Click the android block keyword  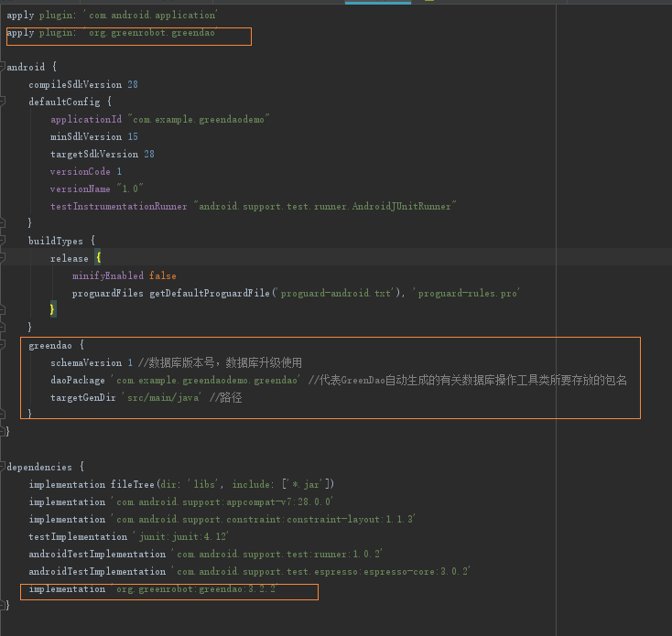26,67
